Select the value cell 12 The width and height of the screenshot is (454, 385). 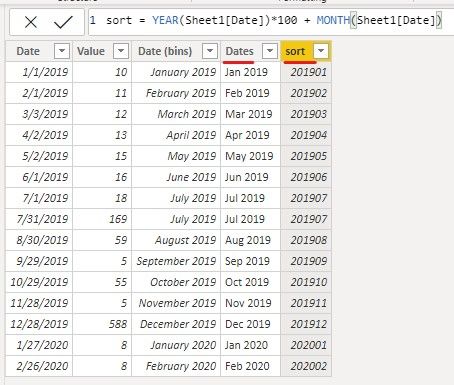102,114
